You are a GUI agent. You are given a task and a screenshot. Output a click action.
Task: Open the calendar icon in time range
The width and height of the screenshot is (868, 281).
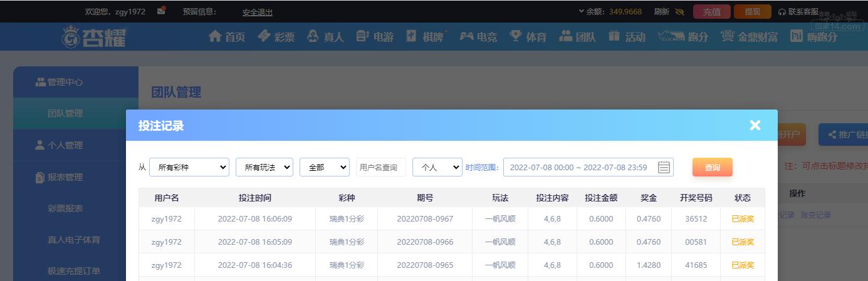[664, 167]
